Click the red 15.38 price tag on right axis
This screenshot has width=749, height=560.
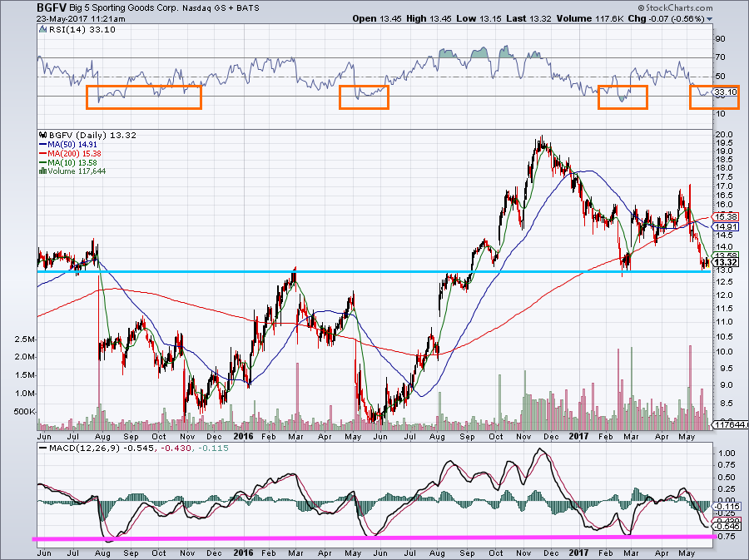point(726,216)
